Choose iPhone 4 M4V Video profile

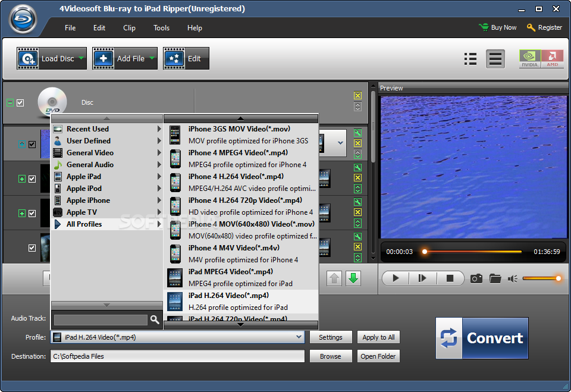click(241, 254)
